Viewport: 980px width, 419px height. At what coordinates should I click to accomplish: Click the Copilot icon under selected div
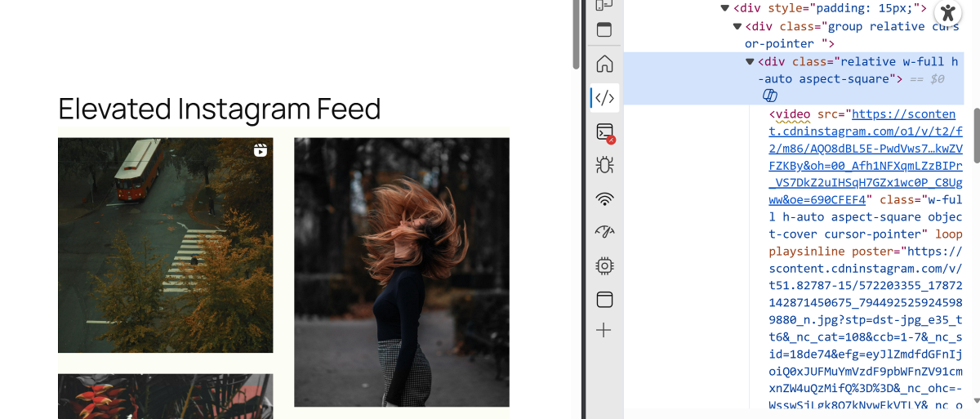(769, 96)
